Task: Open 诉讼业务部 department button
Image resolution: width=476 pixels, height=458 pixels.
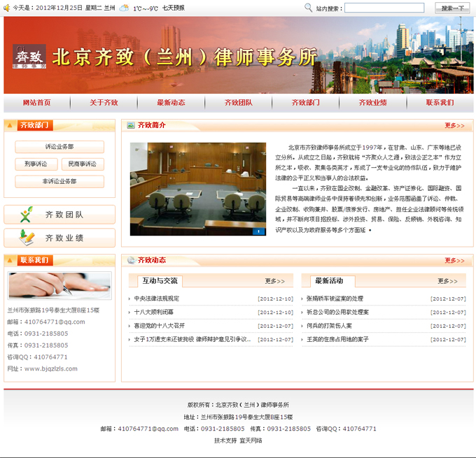Action: tap(59, 147)
